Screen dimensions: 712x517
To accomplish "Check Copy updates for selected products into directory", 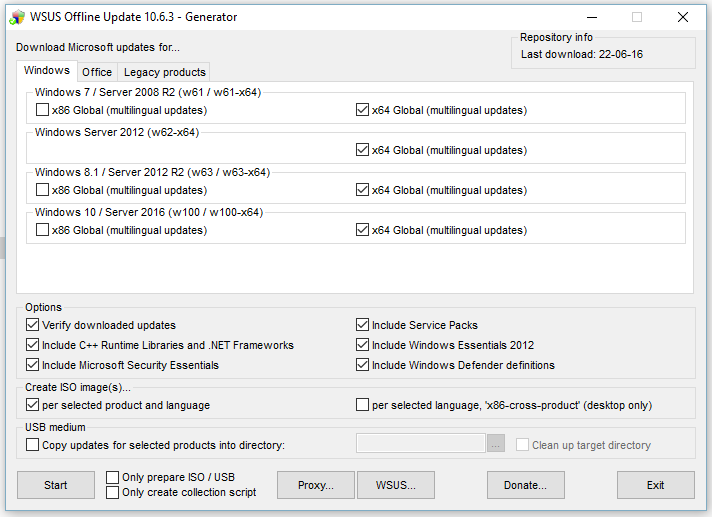I will pyautogui.click(x=32, y=444).
